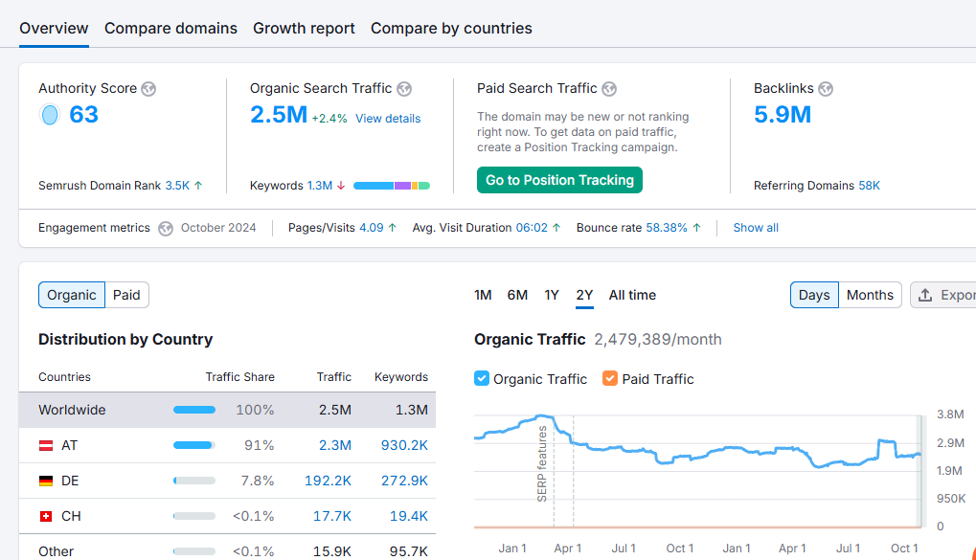Switch chart granularity to Months
976x560 pixels.
(x=870, y=295)
